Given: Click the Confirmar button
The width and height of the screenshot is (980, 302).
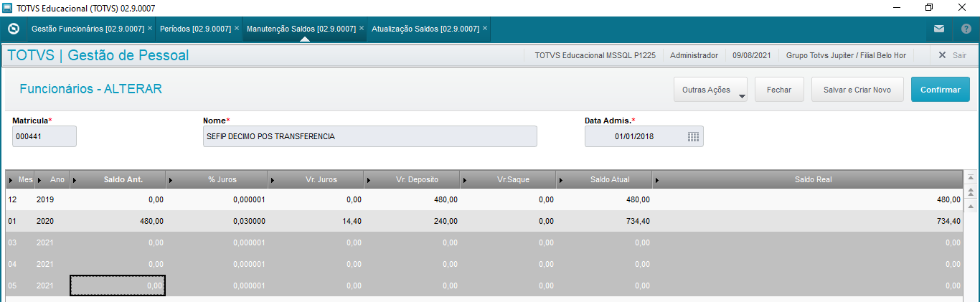Looking at the screenshot, I should pos(941,90).
